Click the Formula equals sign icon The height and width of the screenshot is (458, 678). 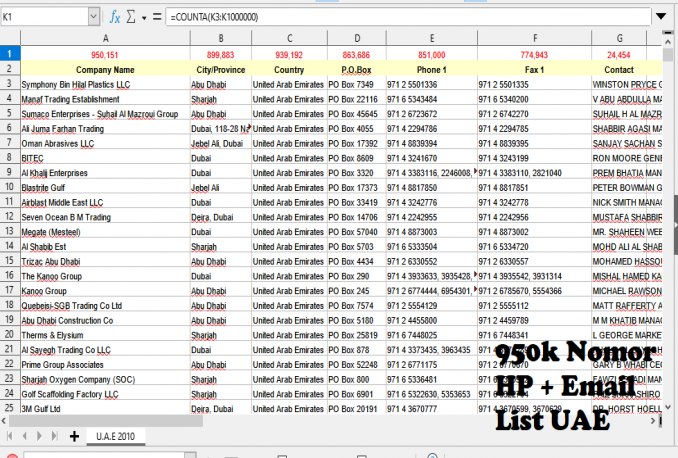pos(157,17)
